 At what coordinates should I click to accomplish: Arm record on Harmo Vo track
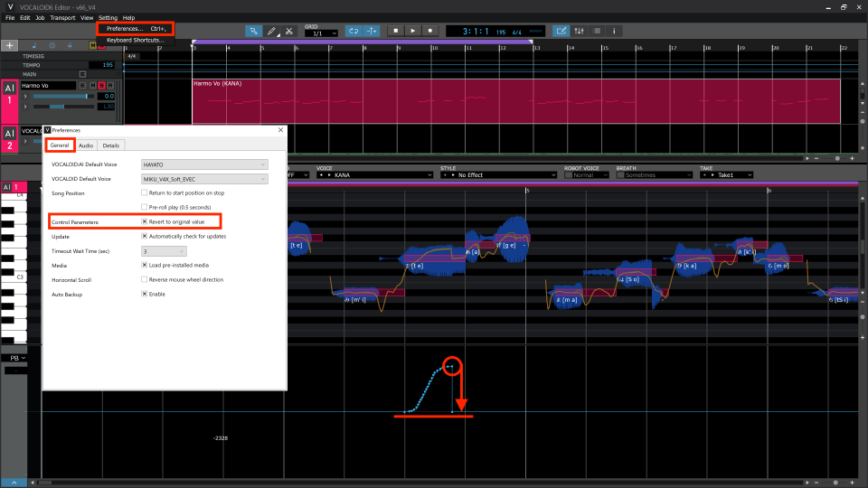click(110, 85)
